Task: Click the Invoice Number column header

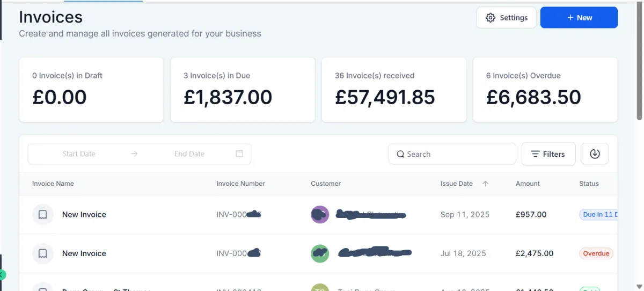Action: [241, 184]
